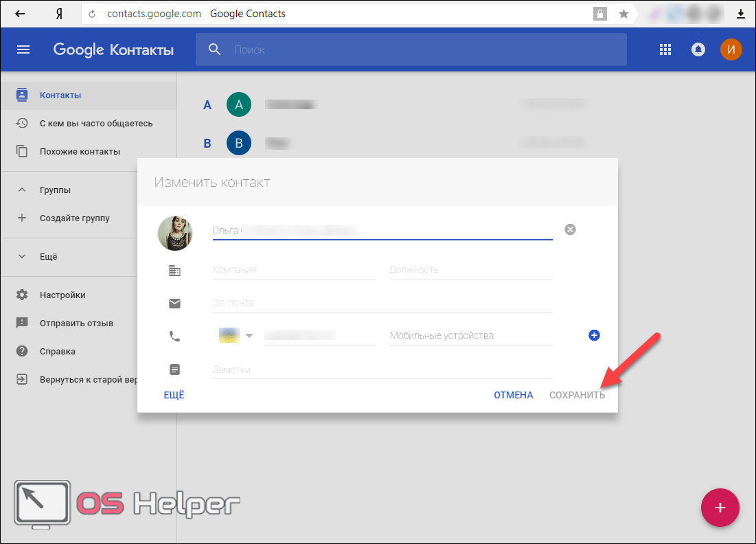Viewport: 756px width, 544px height.
Task: Open the notifications bell
Action: point(698,49)
